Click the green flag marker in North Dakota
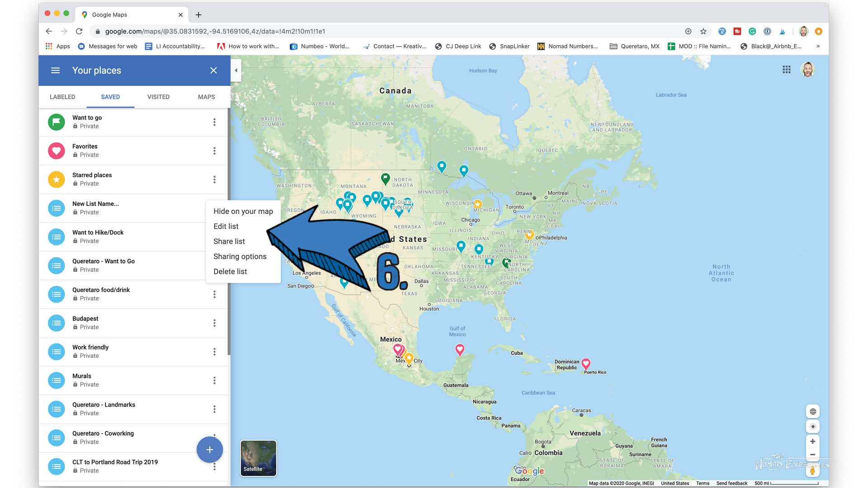The image size is (868, 488). coord(385,178)
